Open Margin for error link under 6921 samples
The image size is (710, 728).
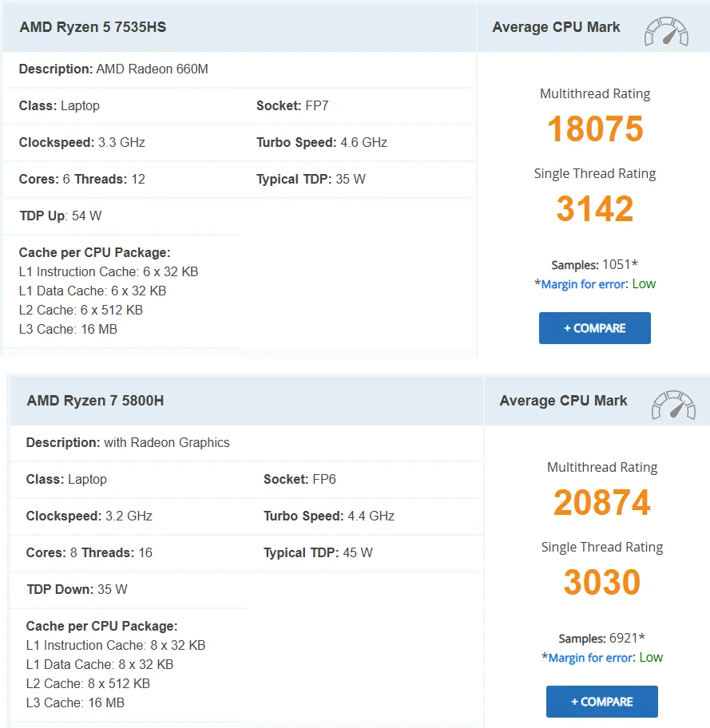[591, 658]
